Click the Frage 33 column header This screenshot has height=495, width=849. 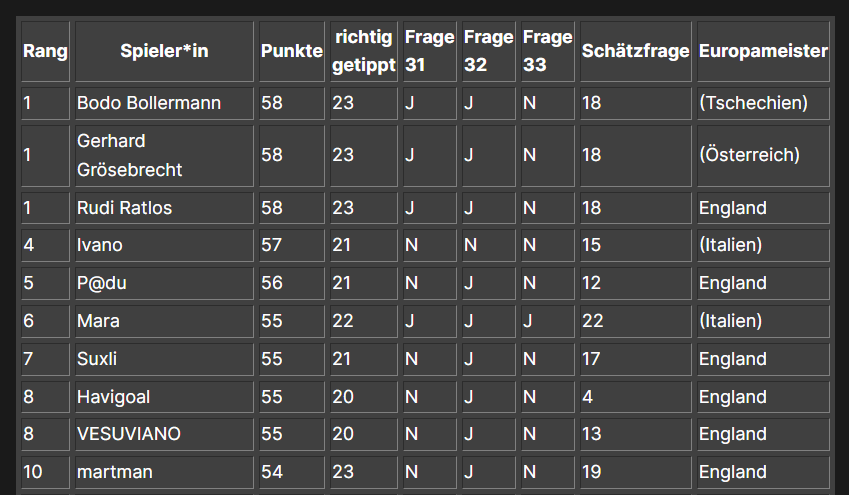[x=547, y=51]
